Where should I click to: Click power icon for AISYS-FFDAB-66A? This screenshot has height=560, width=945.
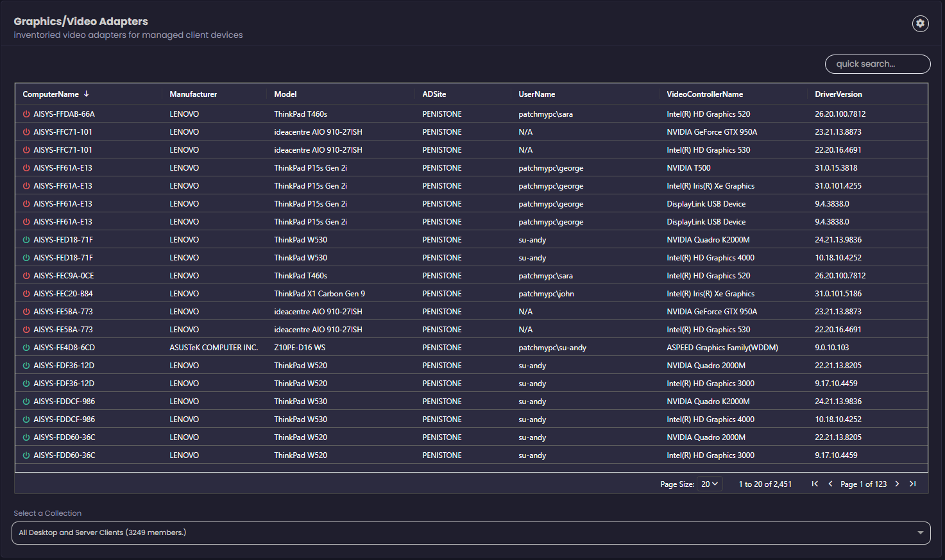[26, 114]
